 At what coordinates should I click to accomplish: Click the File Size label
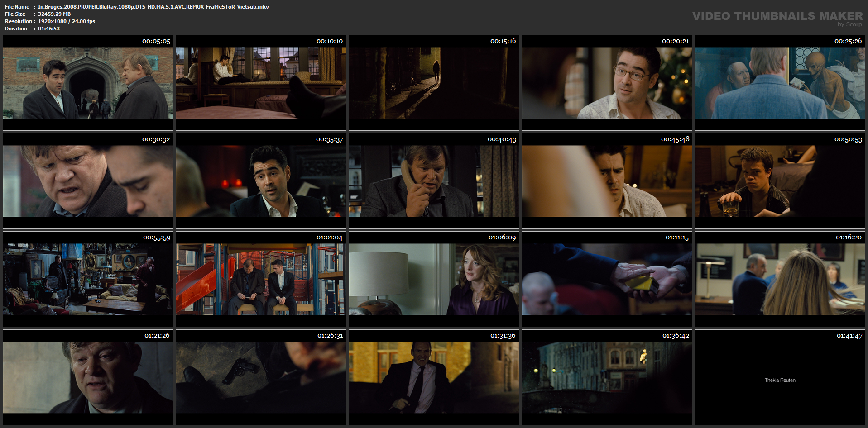click(x=15, y=14)
